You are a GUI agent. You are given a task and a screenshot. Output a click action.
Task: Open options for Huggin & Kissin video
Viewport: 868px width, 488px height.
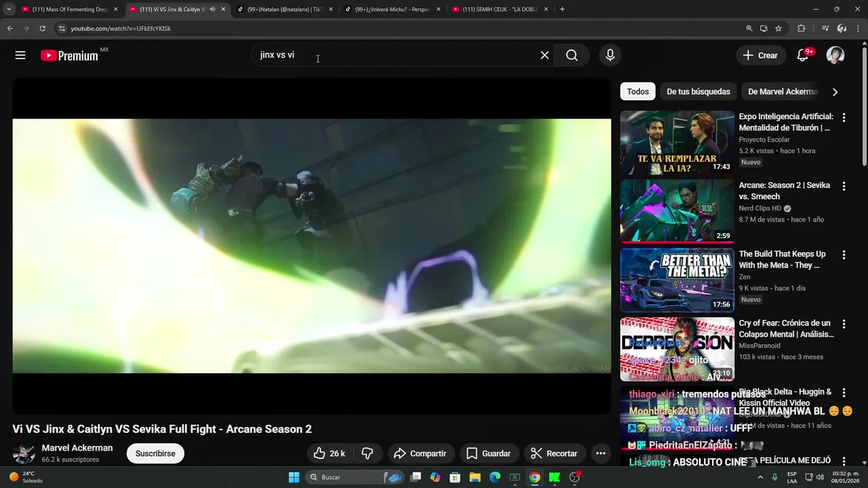pos(844,392)
